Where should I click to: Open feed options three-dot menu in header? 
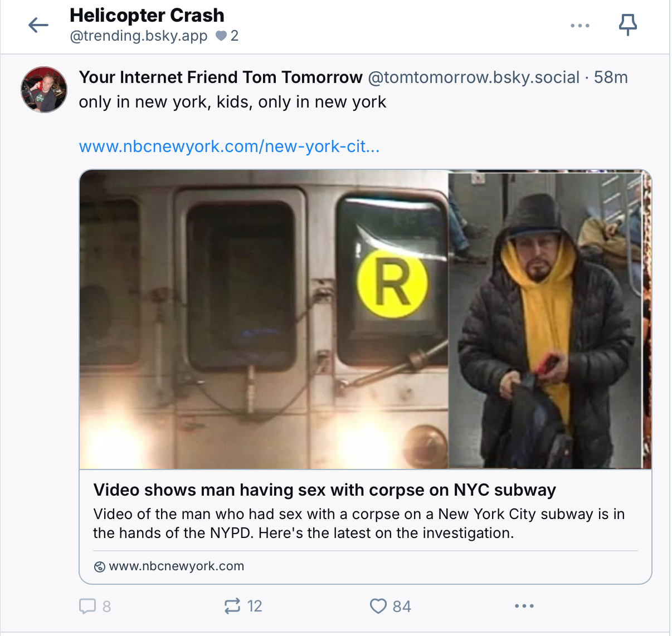(x=580, y=26)
